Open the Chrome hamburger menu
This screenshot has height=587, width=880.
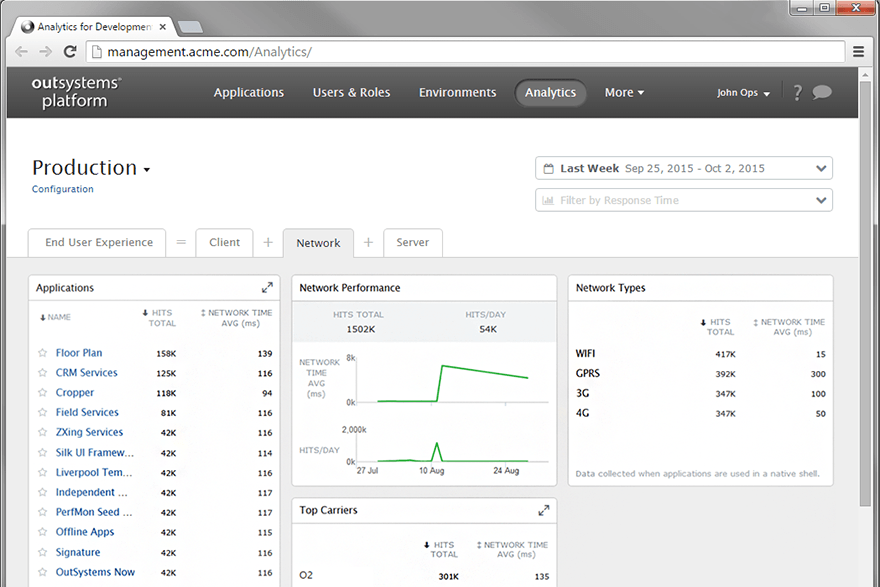click(x=858, y=52)
